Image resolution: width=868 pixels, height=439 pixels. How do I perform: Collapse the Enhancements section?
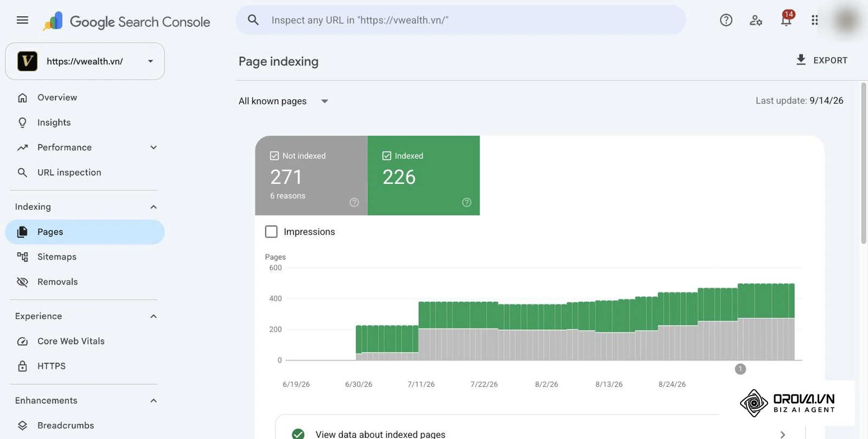point(154,400)
